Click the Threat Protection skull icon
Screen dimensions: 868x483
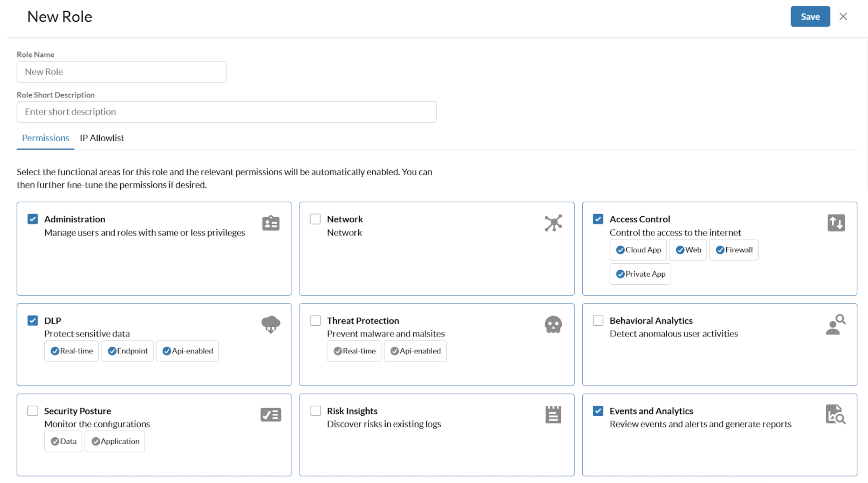pos(553,324)
